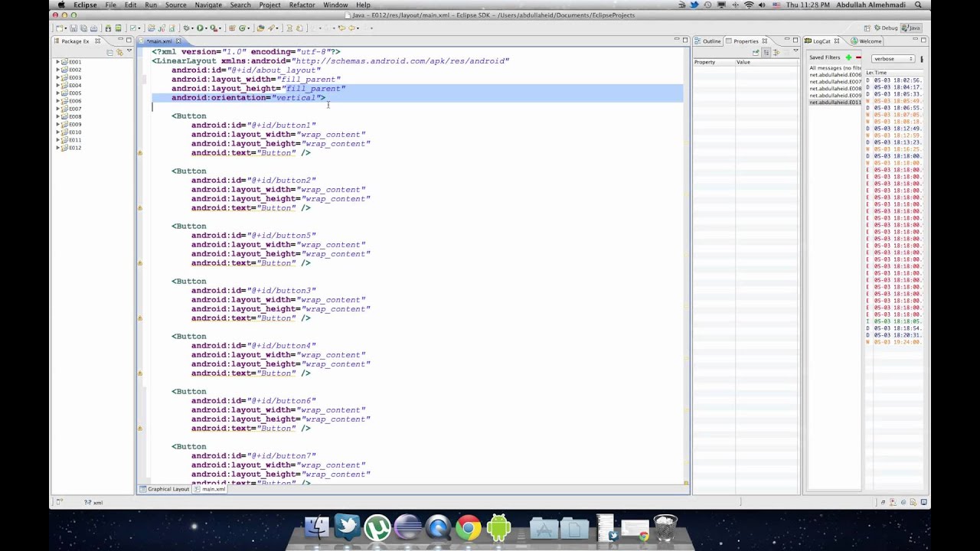The height and width of the screenshot is (551, 980).
Task: Add a new LogCat saved filter
Action: (x=848, y=57)
